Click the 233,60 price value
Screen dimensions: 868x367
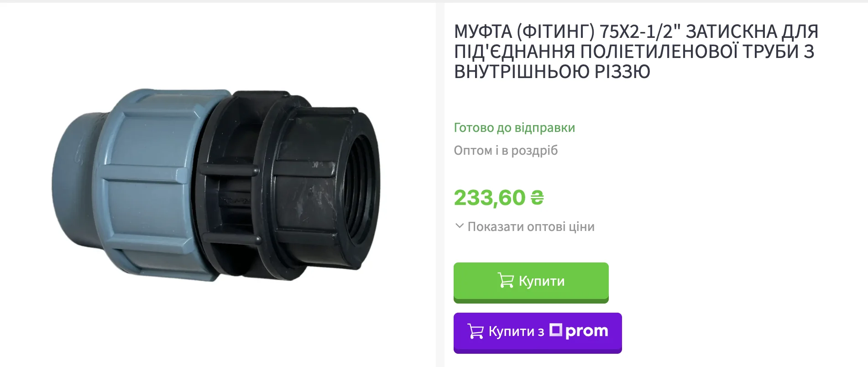click(x=490, y=198)
